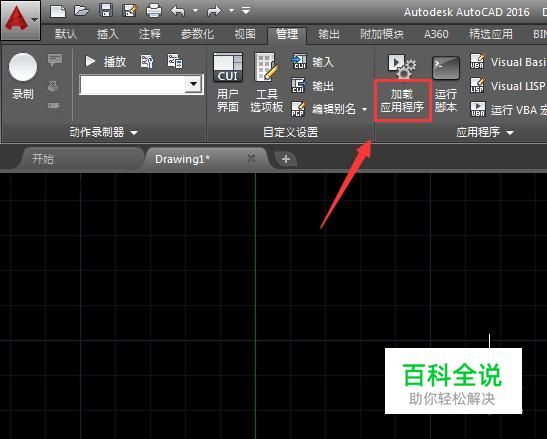Open the customize quick access toolbar dropdown

tap(246, 11)
